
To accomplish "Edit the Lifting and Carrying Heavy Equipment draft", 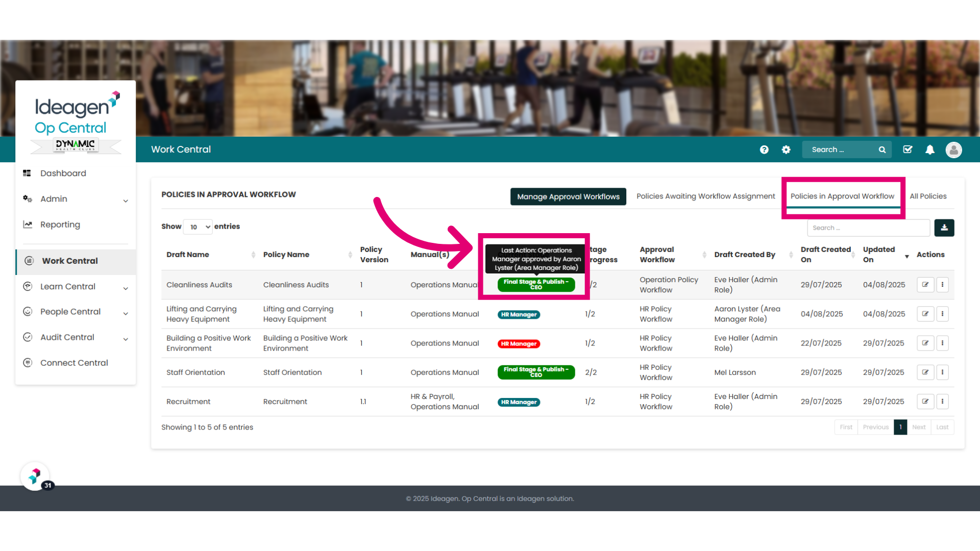I will [925, 314].
